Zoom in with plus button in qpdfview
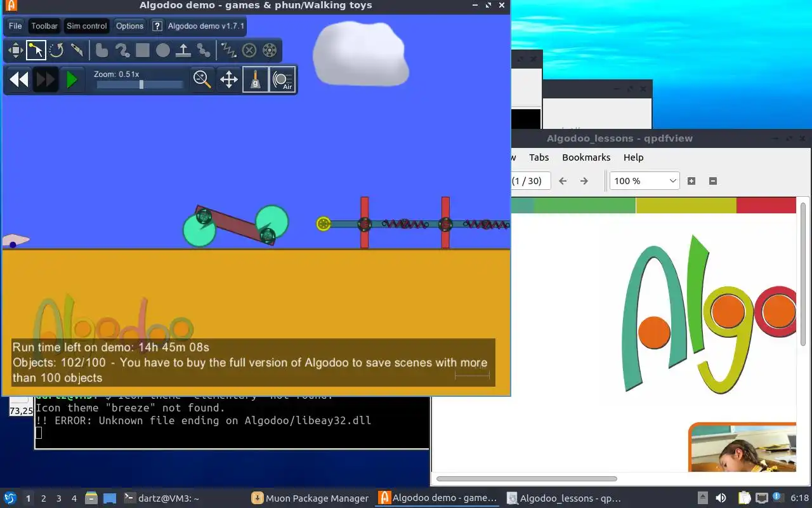Image resolution: width=812 pixels, height=508 pixels. pyautogui.click(x=691, y=181)
